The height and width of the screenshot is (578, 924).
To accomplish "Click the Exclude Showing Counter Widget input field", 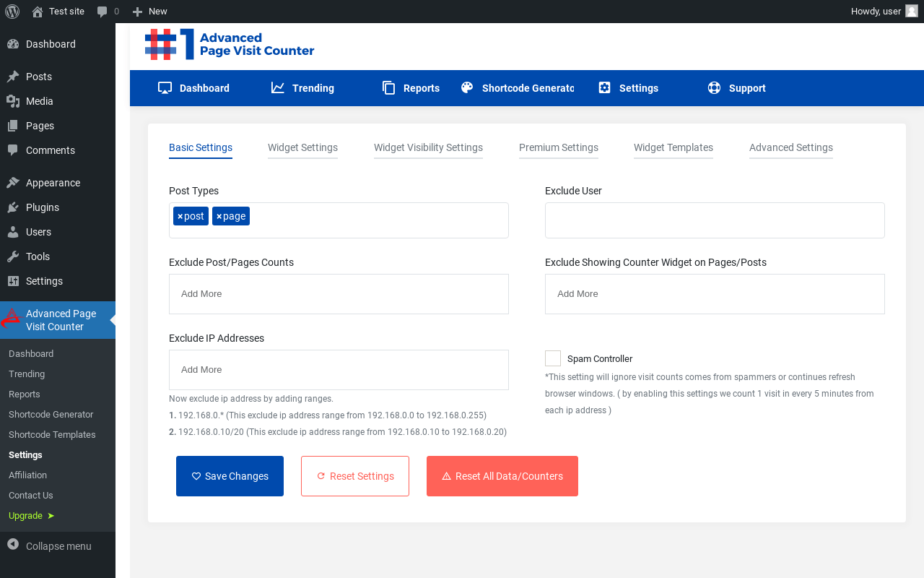I will click(715, 294).
